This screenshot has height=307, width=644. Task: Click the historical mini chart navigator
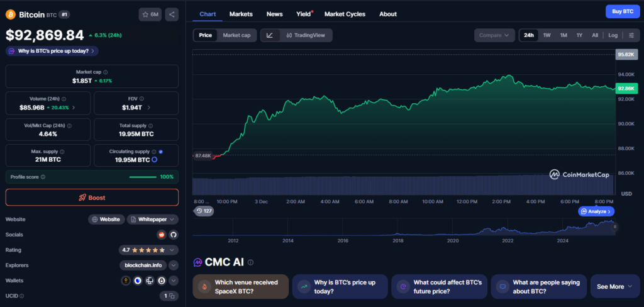(404, 227)
